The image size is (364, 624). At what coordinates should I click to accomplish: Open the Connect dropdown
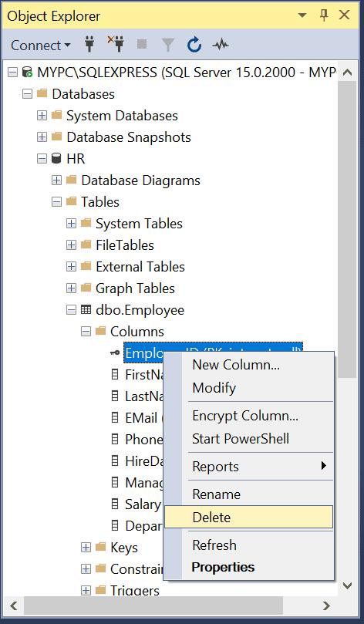[x=41, y=45]
